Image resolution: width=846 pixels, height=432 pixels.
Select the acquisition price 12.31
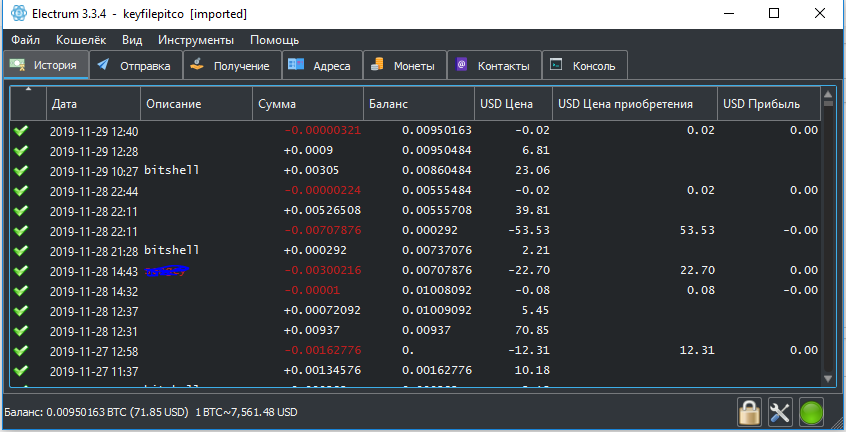pos(697,350)
